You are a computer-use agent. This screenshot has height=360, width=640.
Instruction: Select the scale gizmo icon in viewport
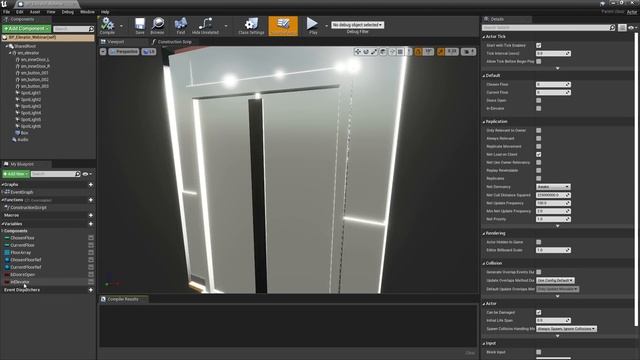[374, 51]
